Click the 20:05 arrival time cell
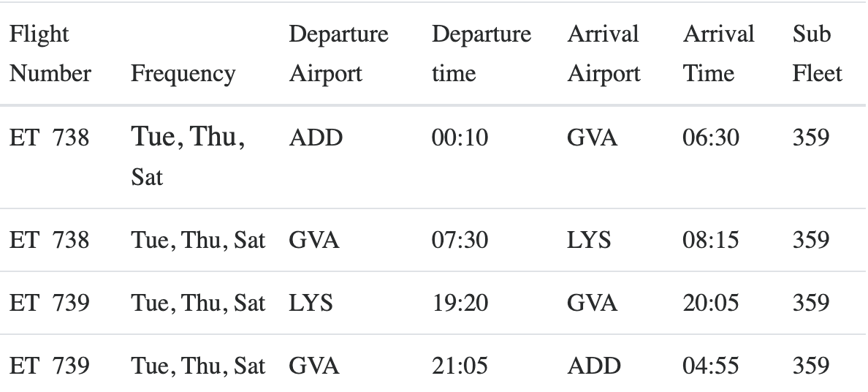The image size is (868, 392). click(711, 303)
